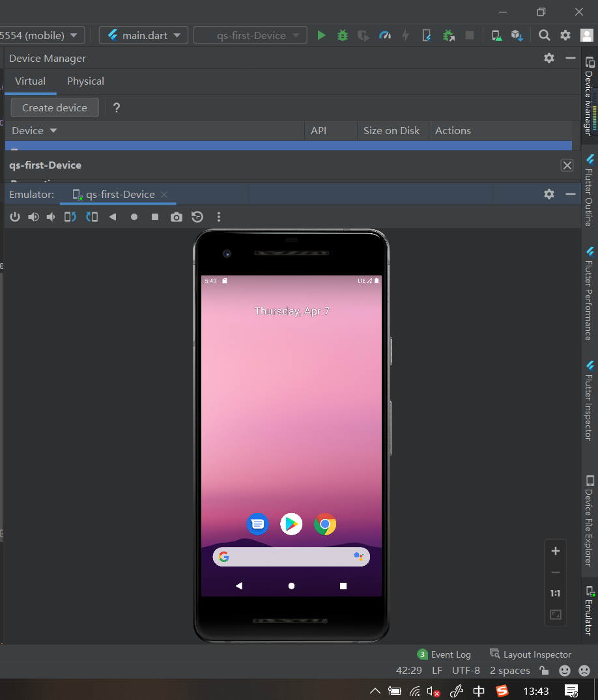Take emulator screenshot with camera icon

coord(177,217)
